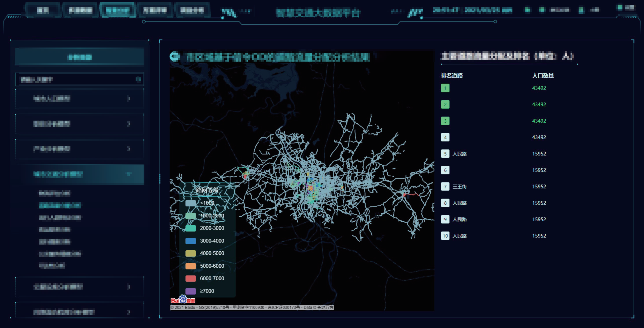Select the first submenu item under expanded category
Image resolution: width=644 pixels, height=328 pixels.
[54, 193]
